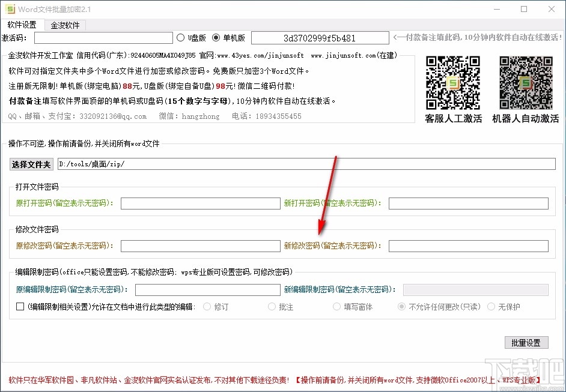
Task: Select the 单机版 radio button
Action: click(x=215, y=37)
